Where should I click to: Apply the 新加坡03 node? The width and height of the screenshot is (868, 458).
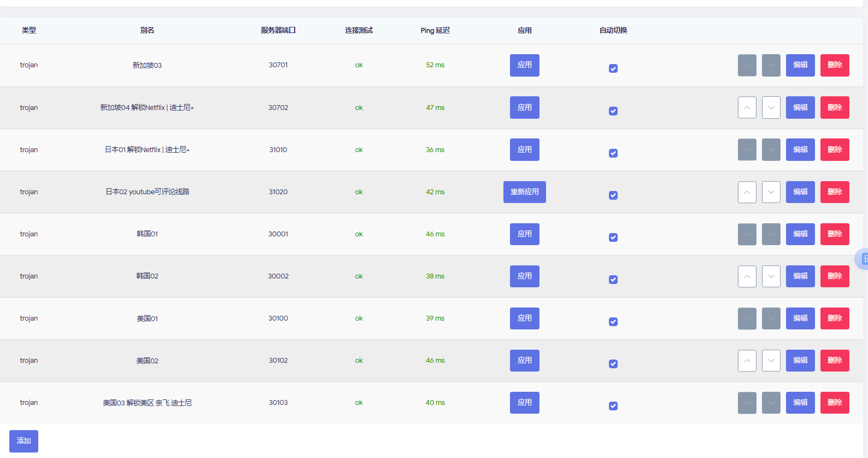[x=524, y=65]
